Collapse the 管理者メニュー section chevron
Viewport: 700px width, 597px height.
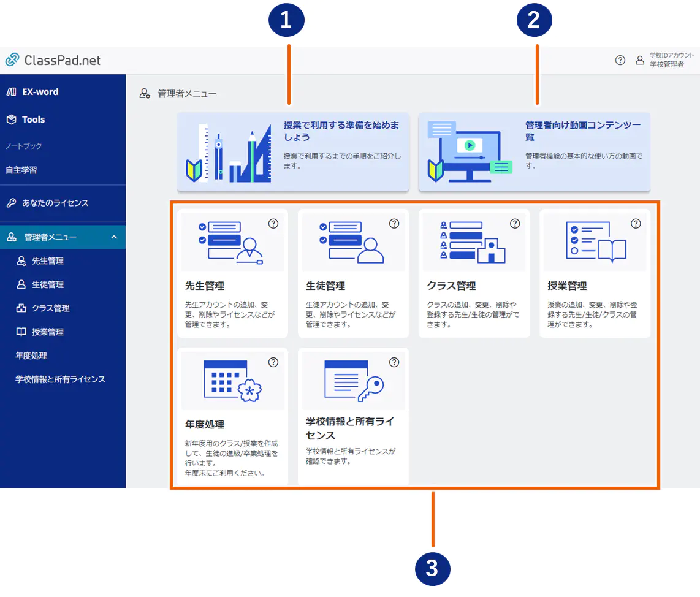coord(113,237)
